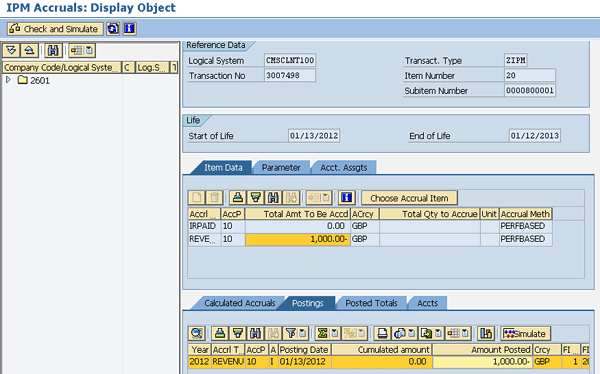Click the Transact. Type field ZIPM
600x374 pixels.
point(515,60)
